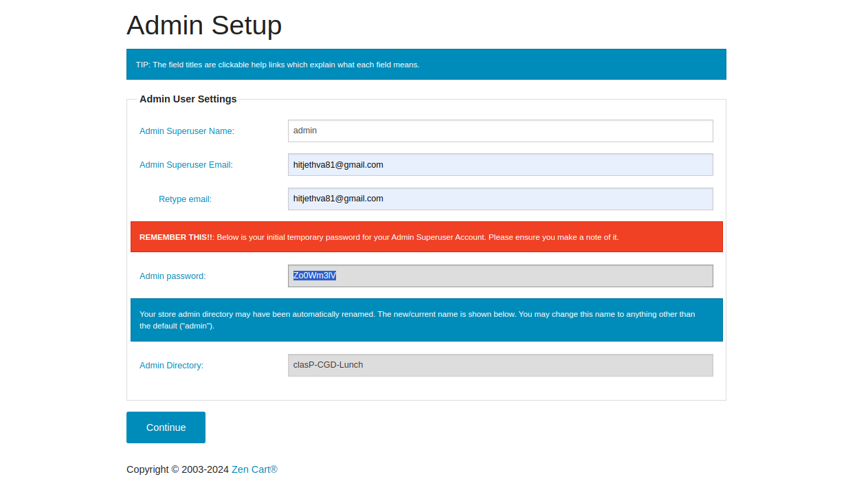Viewport: 868px width, 490px height.
Task: Click the Admin Superuser Name help link
Action: tap(186, 131)
